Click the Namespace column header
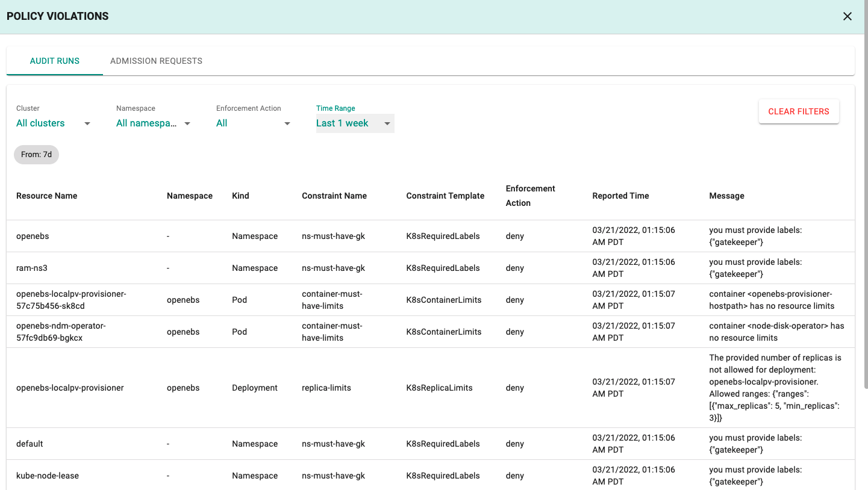Screen dimensions: 868x490 pos(190,196)
